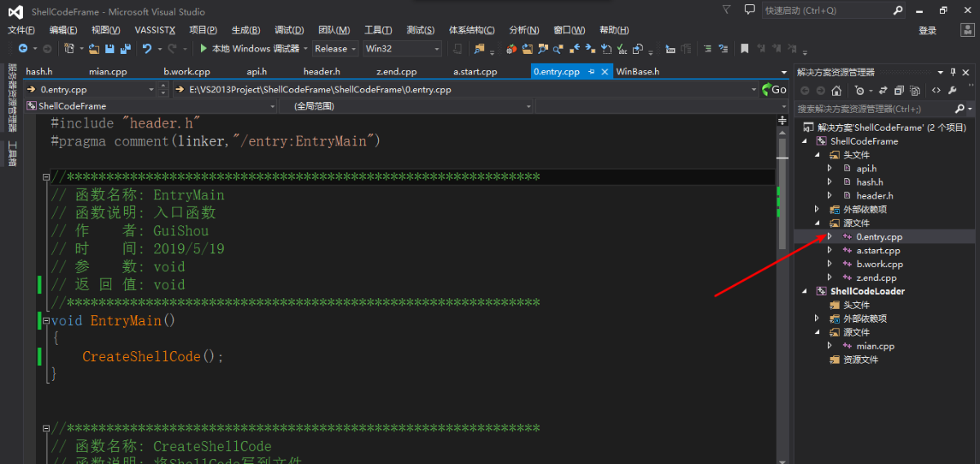Open the Release configuration dropdown

point(335,49)
